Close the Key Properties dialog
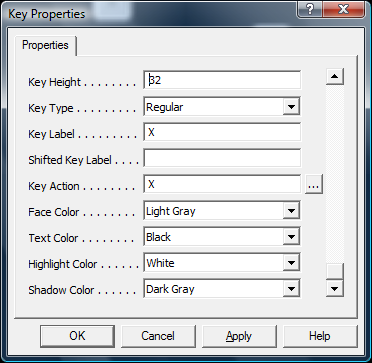The width and height of the screenshot is (372, 363). coord(343,9)
